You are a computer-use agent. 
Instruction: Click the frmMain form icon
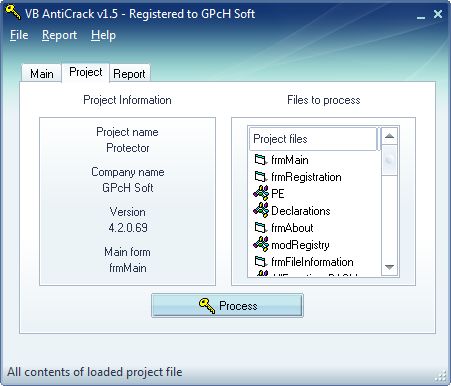tap(260, 160)
